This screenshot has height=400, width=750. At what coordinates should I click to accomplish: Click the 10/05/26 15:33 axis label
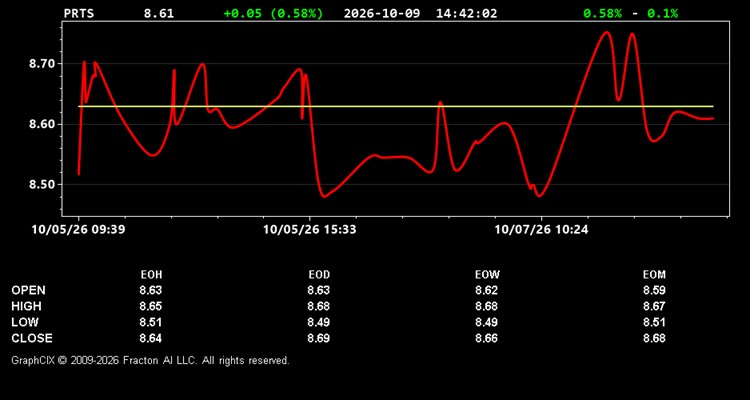point(309,230)
